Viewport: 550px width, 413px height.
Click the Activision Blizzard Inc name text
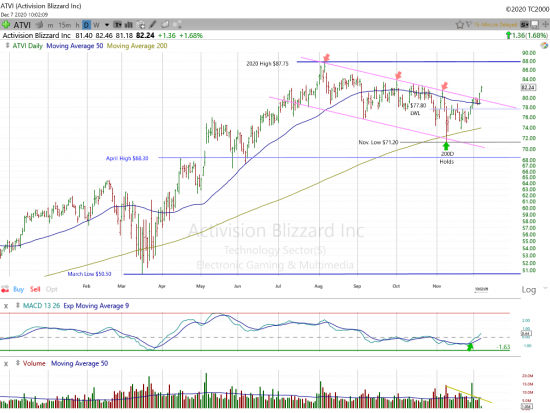coord(36,35)
